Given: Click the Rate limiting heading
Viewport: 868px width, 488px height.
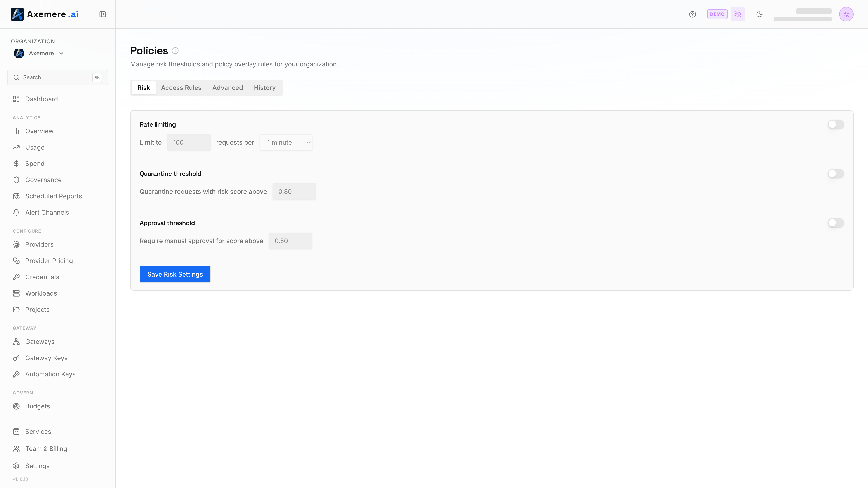Looking at the screenshot, I should [158, 124].
